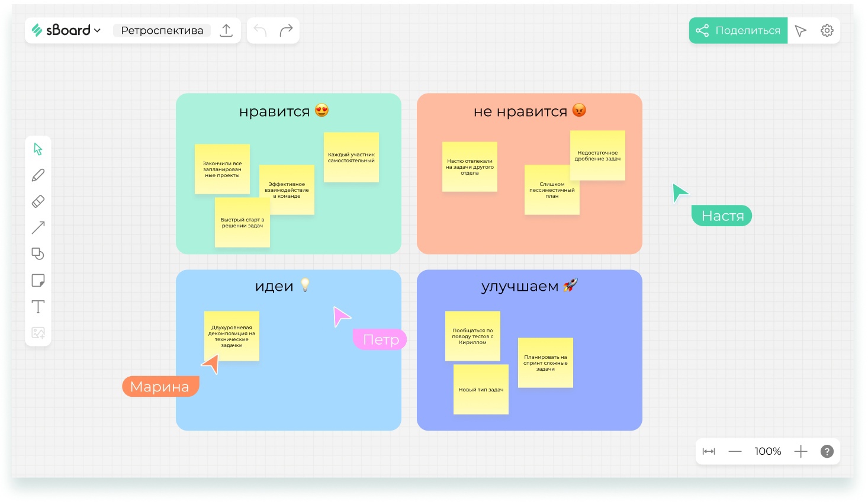
Task: Toggle collaborators' cursor visibility
Action: coord(801,31)
